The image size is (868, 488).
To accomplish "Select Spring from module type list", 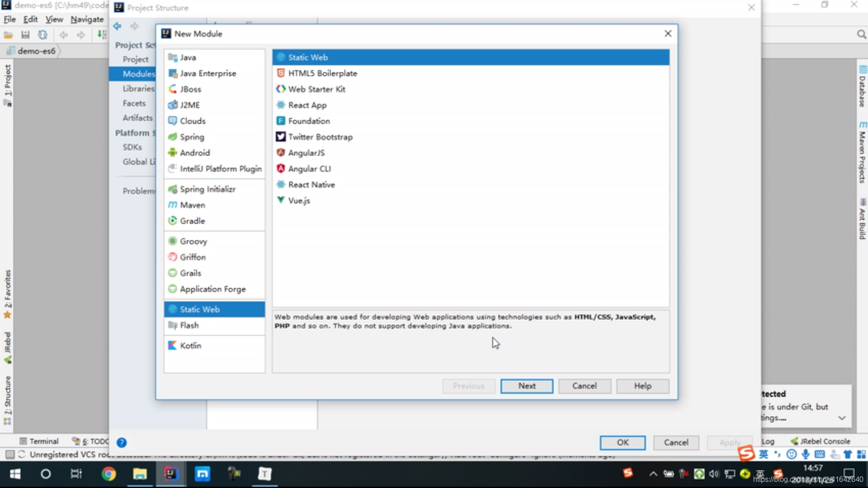I will click(x=192, y=136).
